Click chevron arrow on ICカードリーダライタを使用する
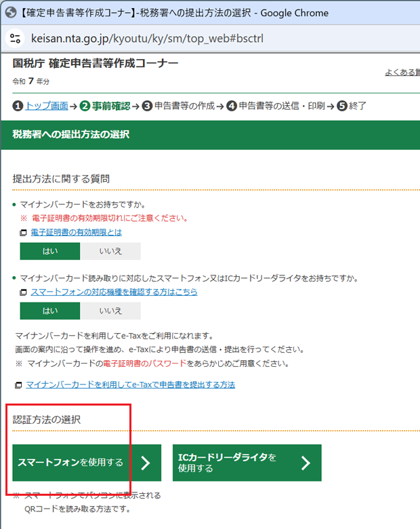 click(306, 463)
